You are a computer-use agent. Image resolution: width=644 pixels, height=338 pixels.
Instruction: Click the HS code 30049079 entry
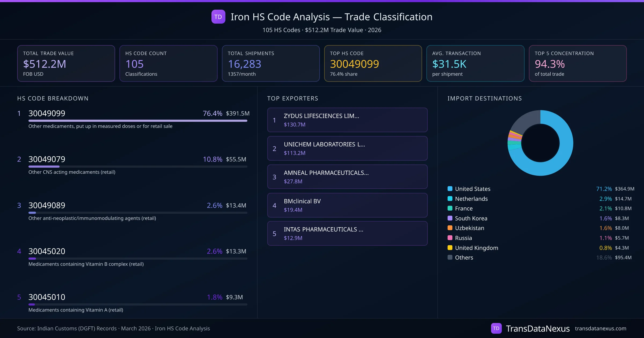pos(47,159)
